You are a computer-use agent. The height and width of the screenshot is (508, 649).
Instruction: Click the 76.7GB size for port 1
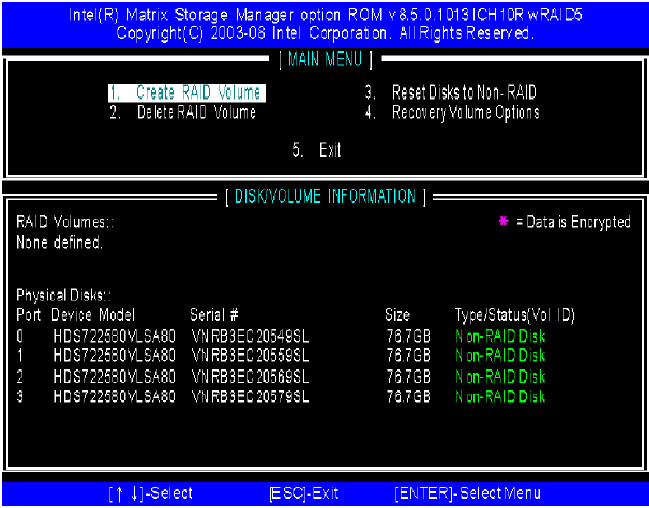(x=409, y=356)
